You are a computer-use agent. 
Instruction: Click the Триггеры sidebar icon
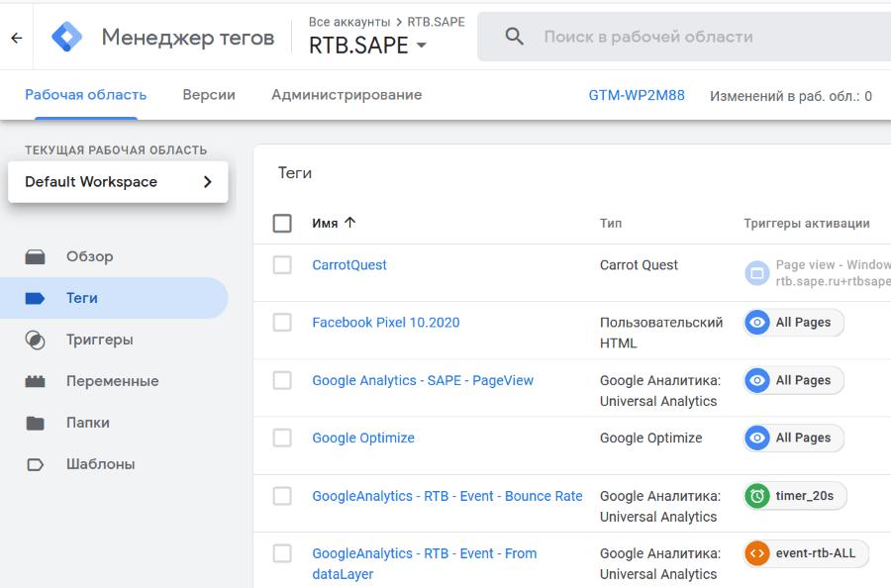(36, 341)
